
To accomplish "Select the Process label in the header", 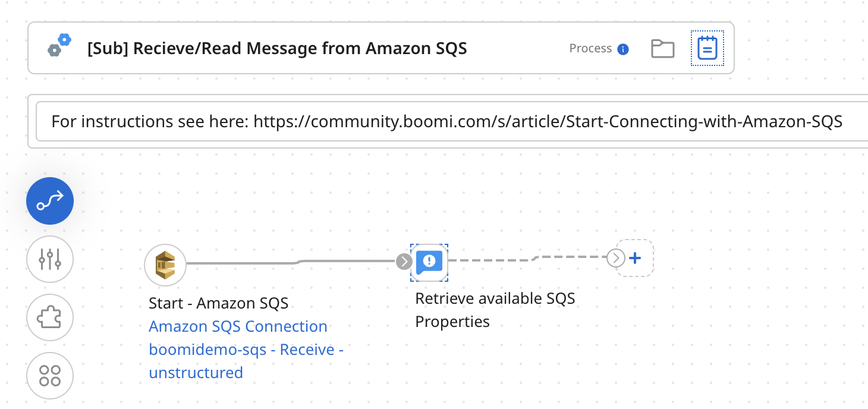I will [x=591, y=49].
